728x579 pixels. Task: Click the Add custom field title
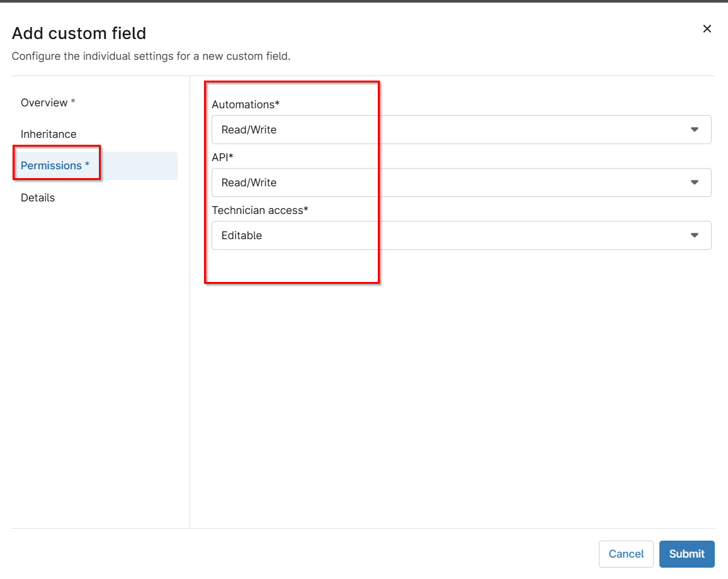coord(79,33)
